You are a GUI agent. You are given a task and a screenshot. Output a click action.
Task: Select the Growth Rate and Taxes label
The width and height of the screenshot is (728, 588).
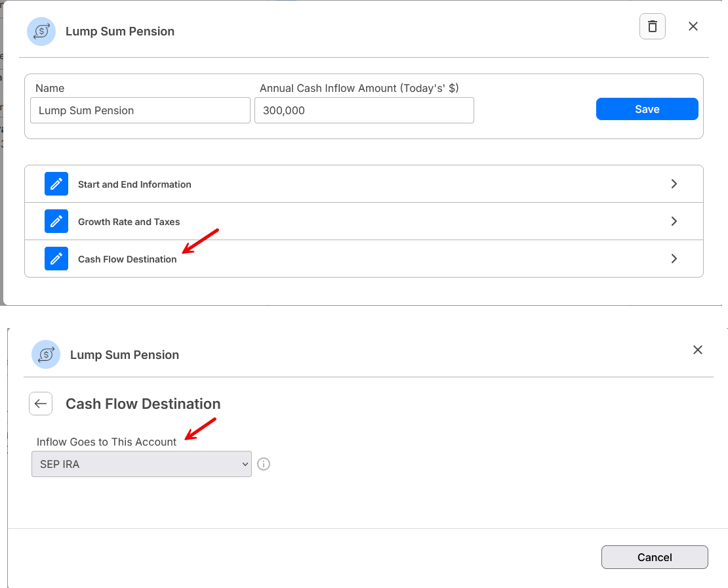pyautogui.click(x=129, y=222)
